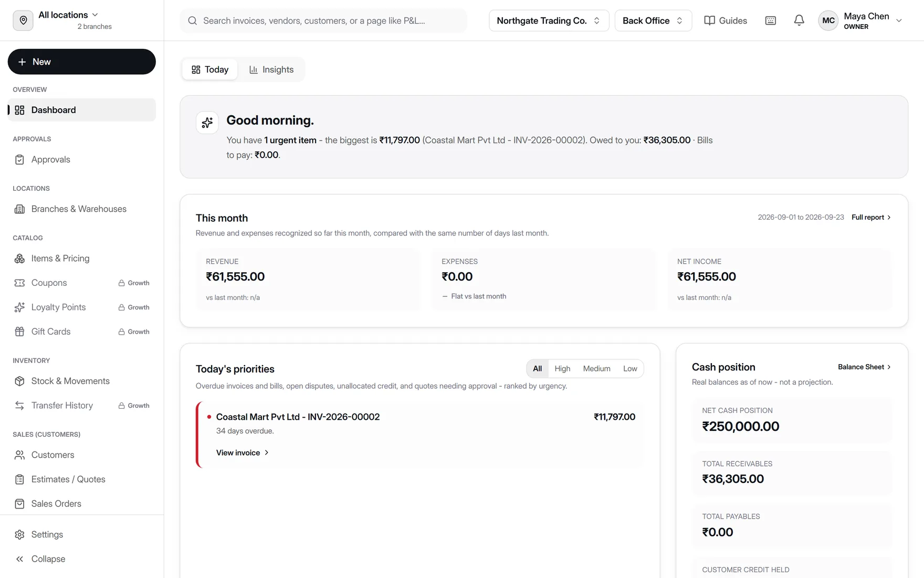Click the Estimates / Quotes icon
Image resolution: width=924 pixels, height=578 pixels.
19,479
